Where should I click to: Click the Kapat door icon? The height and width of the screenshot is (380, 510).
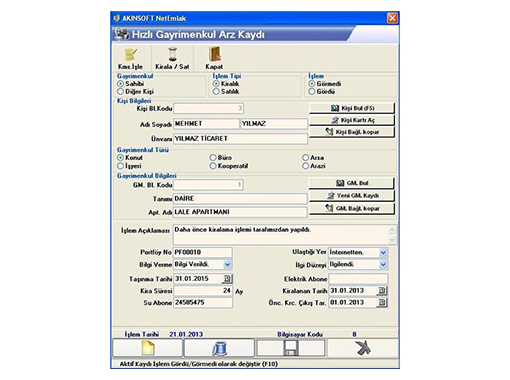pyautogui.click(x=215, y=54)
